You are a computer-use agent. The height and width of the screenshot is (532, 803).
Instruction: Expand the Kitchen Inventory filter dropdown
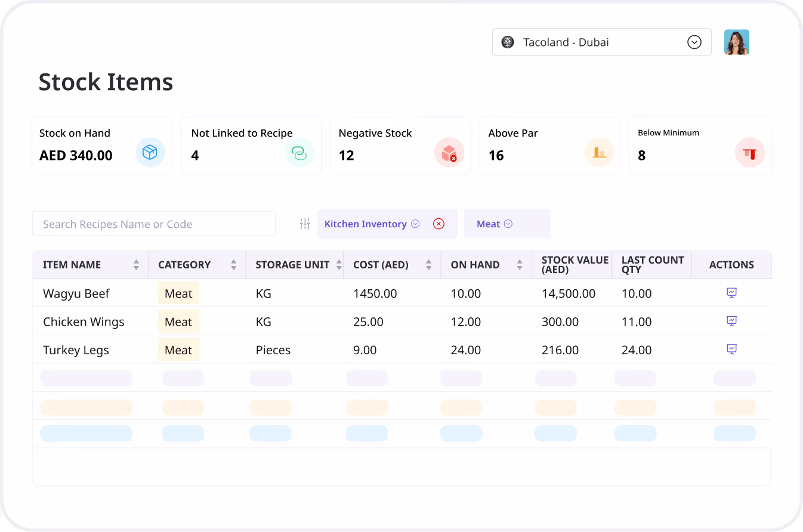click(415, 224)
